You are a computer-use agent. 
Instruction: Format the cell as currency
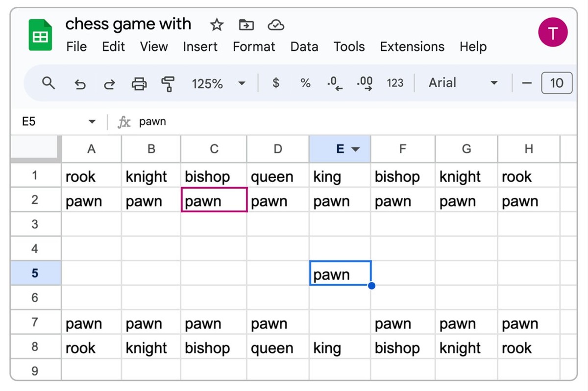[276, 83]
